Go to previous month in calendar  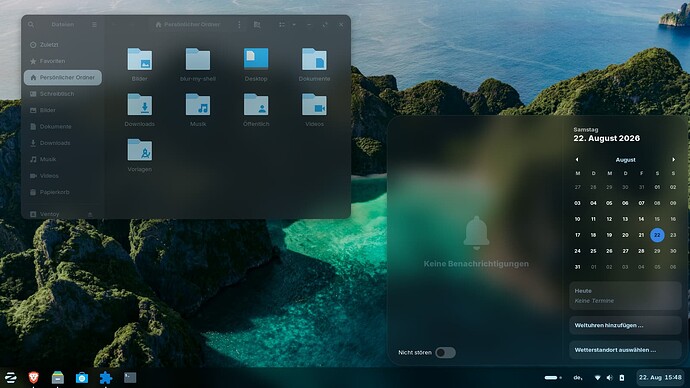pos(577,160)
